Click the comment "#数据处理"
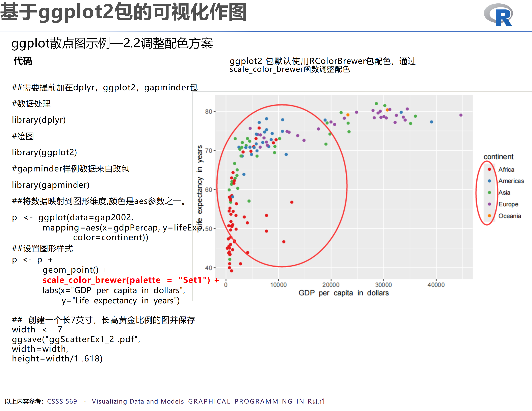 [31, 104]
